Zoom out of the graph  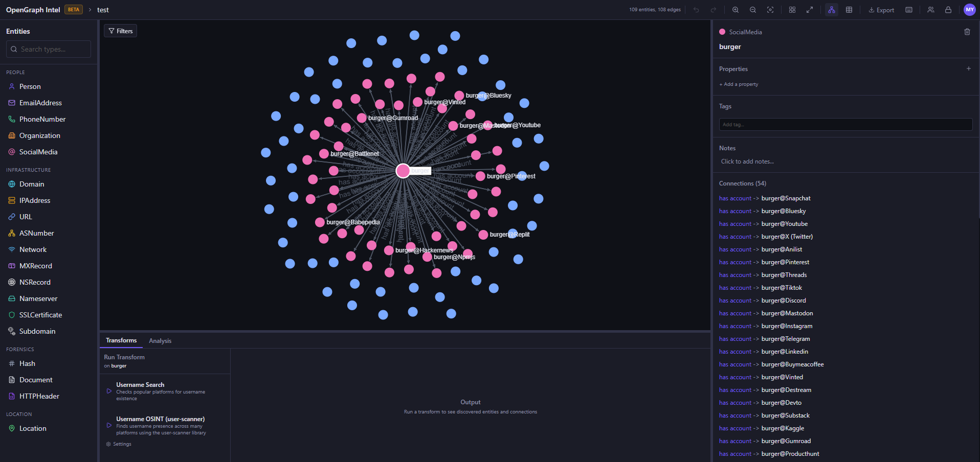753,10
